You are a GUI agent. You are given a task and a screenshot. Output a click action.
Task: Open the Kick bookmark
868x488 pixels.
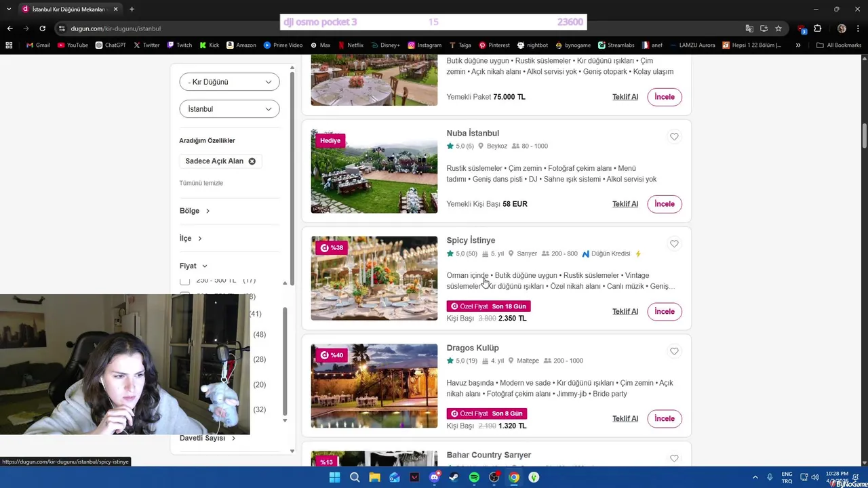pos(210,45)
